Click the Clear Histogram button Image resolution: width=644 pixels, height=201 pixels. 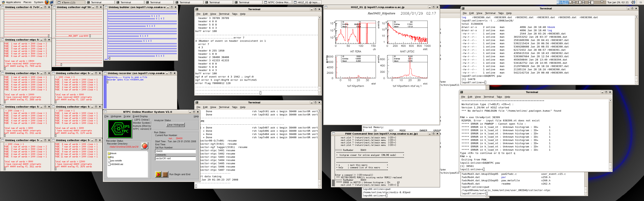click(175, 125)
